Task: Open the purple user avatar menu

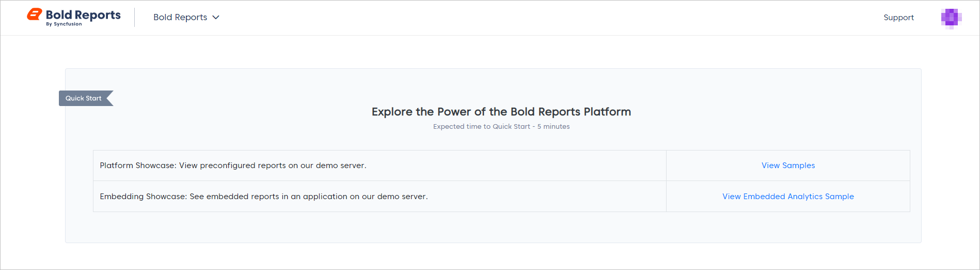Action: point(951,18)
